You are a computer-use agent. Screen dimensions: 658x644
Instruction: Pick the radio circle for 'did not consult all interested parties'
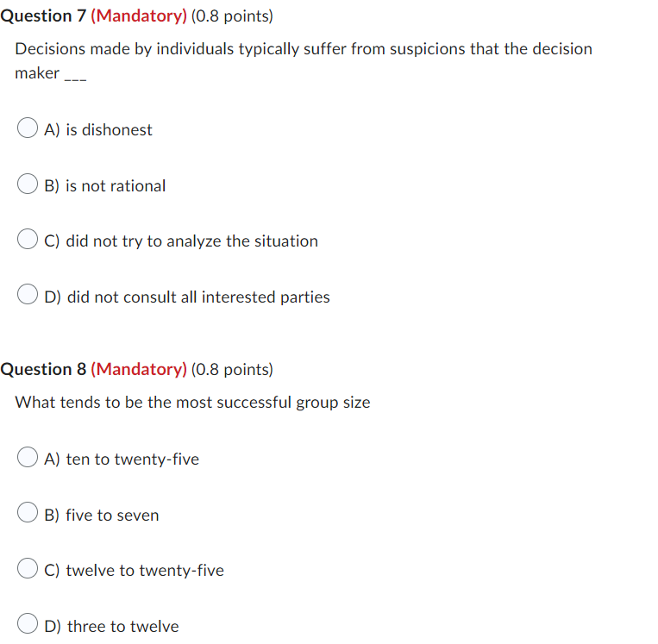click(x=28, y=294)
